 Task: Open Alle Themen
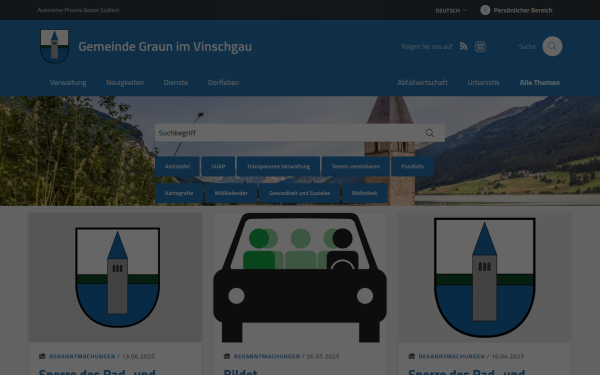point(540,82)
